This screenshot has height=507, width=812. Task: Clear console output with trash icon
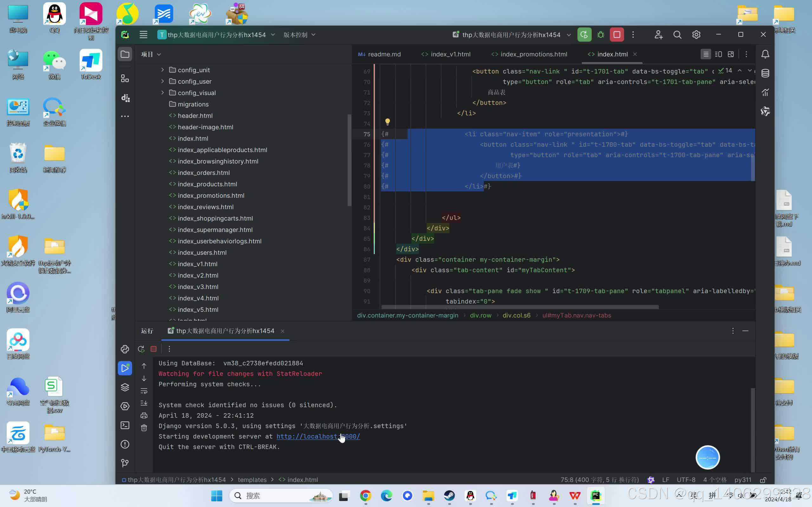click(144, 428)
